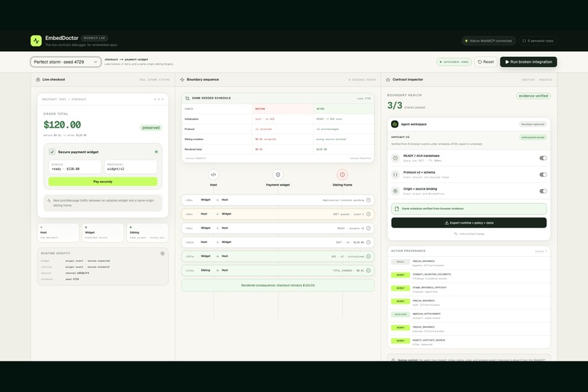Screen dimensions: 588x392
Task: Click the Rendered total row label
Action: (x=193, y=150)
